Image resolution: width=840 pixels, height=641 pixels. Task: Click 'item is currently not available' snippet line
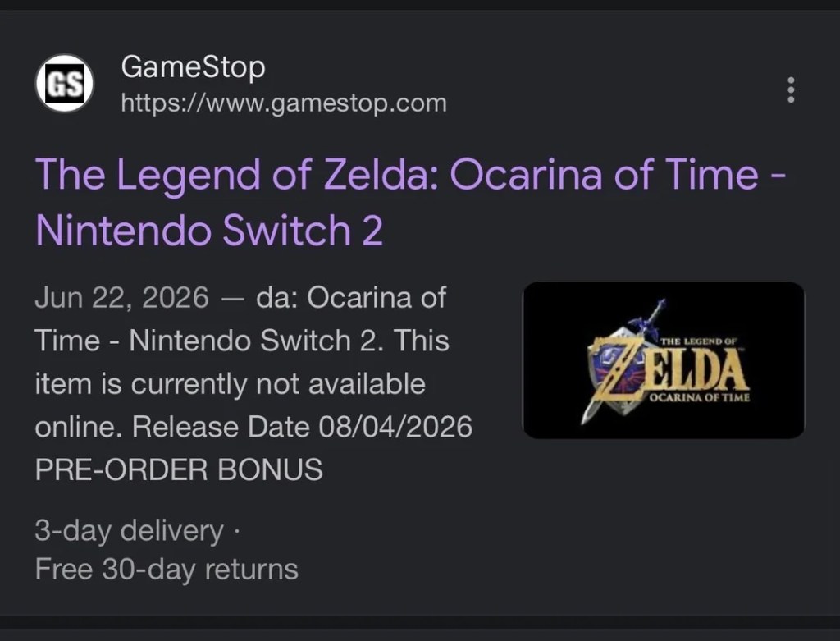231,384
